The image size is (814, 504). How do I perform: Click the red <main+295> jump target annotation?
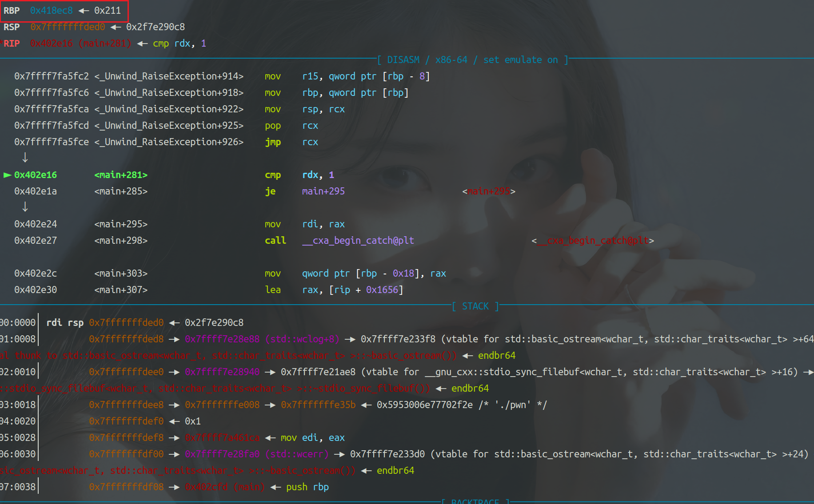coord(489,191)
